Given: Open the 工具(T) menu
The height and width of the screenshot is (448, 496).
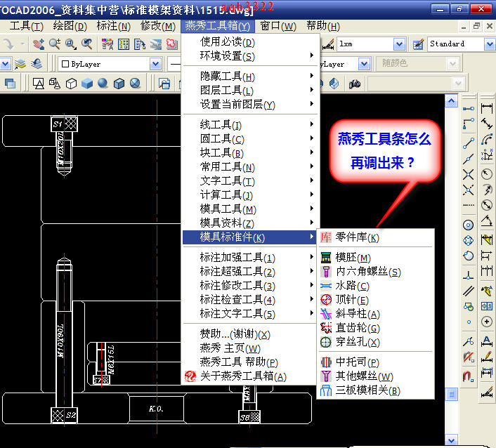Looking at the screenshot, I should tap(26, 26).
